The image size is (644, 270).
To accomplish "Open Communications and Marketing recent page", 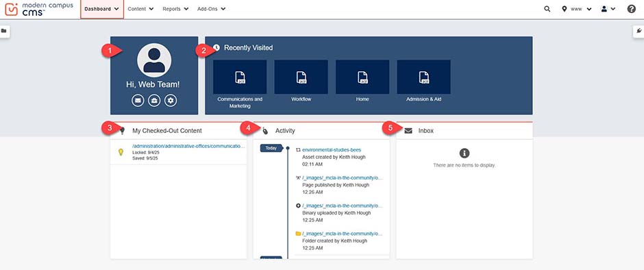I will [240, 84].
